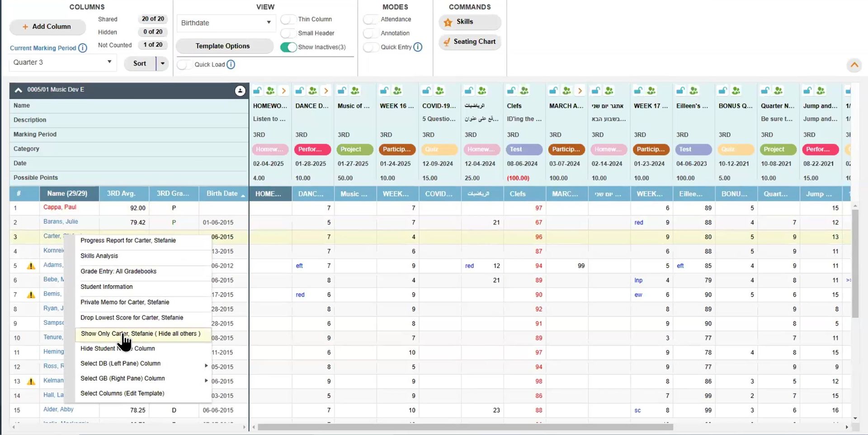The width and height of the screenshot is (868, 435).
Task: Enable the Thin Column toggle
Action: coord(288,19)
